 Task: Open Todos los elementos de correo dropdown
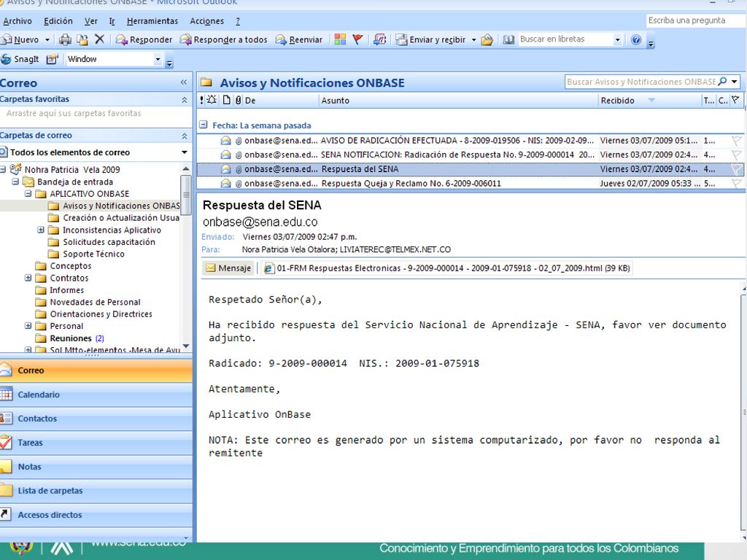[185, 152]
